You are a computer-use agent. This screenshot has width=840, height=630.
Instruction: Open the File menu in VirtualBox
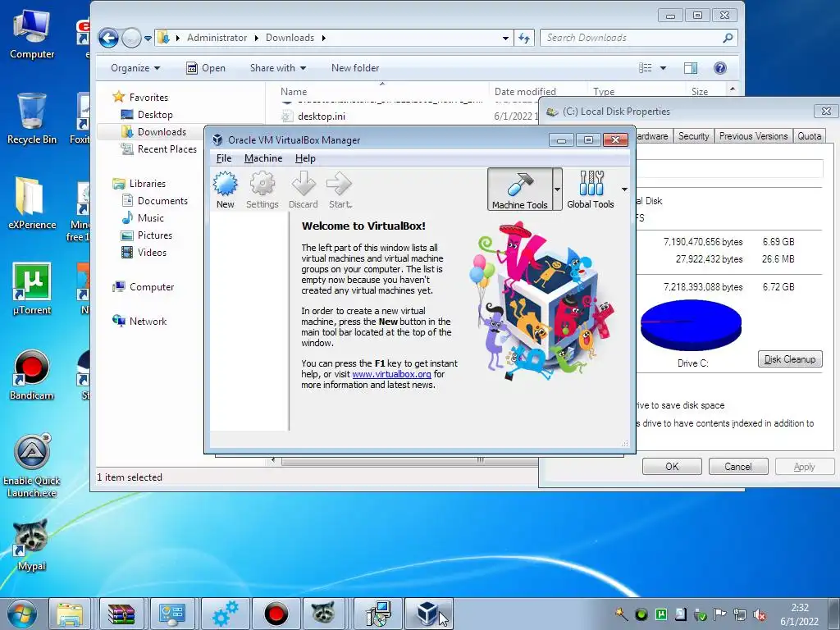[224, 158]
